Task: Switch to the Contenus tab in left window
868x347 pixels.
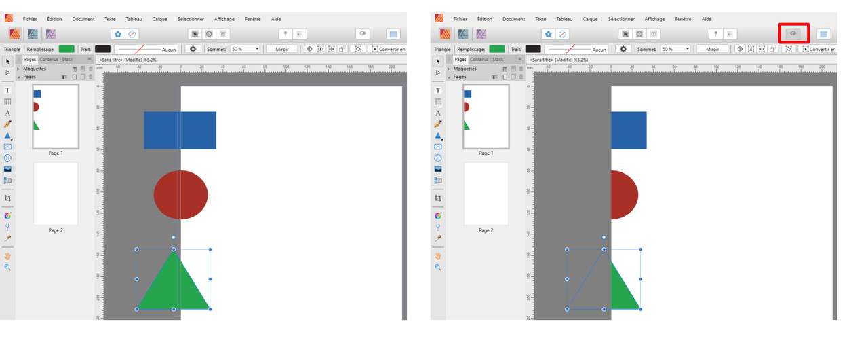Action: pos(49,60)
